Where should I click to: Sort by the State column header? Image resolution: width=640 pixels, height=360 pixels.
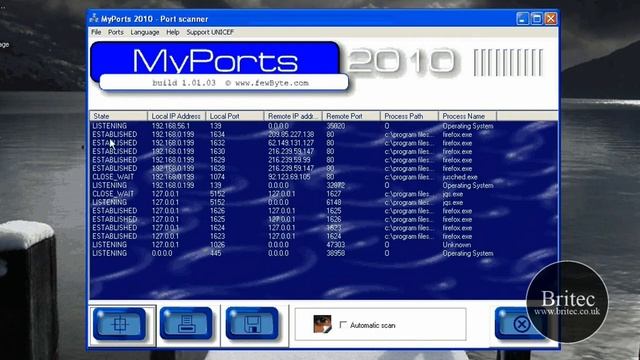point(119,116)
